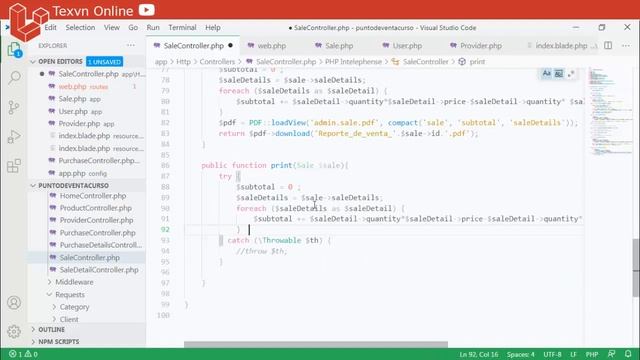
Task: Click the PHP Intelephense breadcrumb
Action: click(353, 62)
